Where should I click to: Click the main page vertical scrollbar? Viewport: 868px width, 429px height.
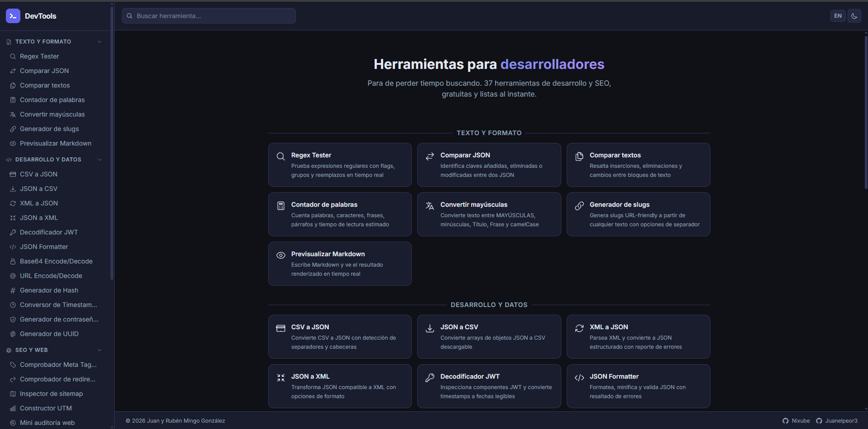click(x=866, y=112)
